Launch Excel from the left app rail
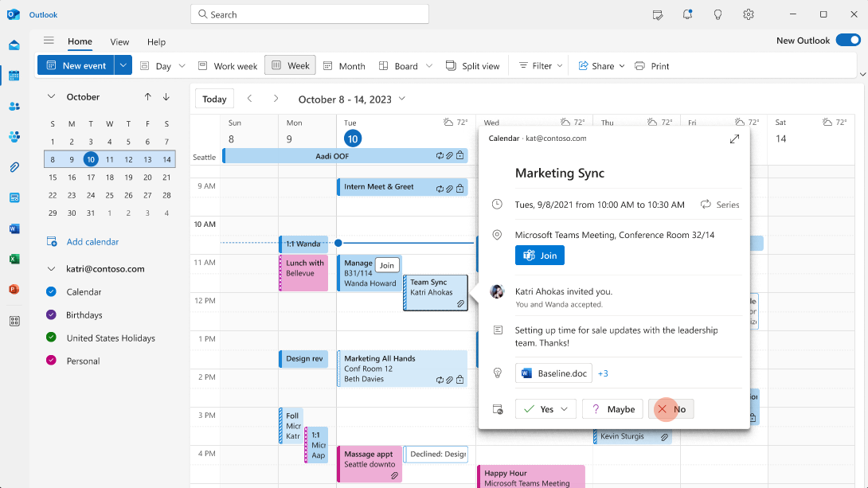This screenshot has height=488, width=868. tap(14, 259)
